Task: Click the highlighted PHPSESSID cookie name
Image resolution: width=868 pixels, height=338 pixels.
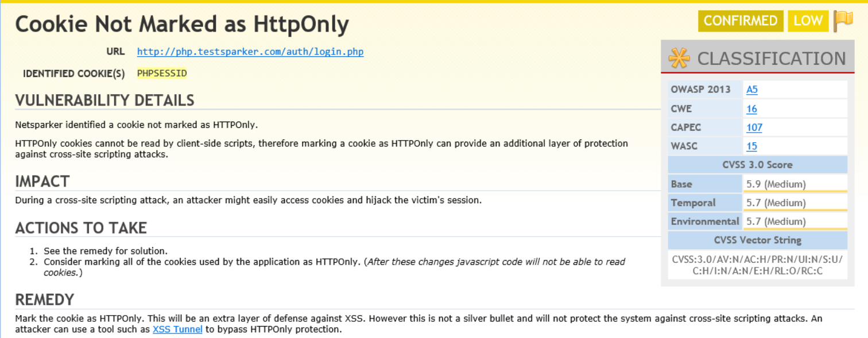Action: [x=162, y=73]
